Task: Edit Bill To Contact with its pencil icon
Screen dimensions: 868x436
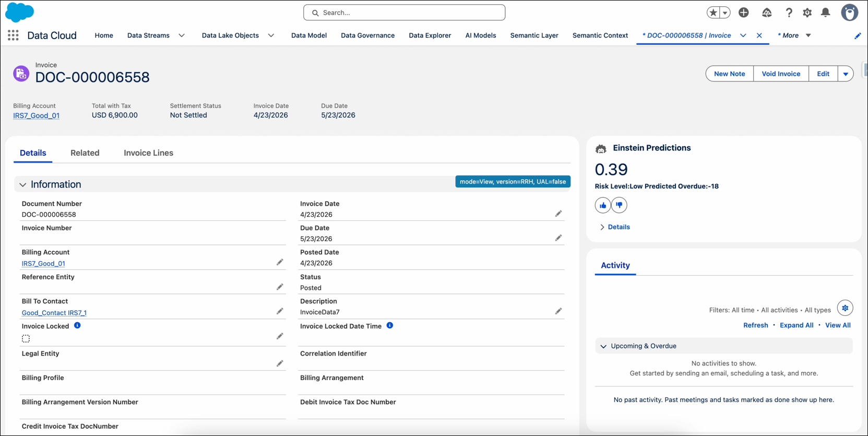Action: (x=280, y=311)
